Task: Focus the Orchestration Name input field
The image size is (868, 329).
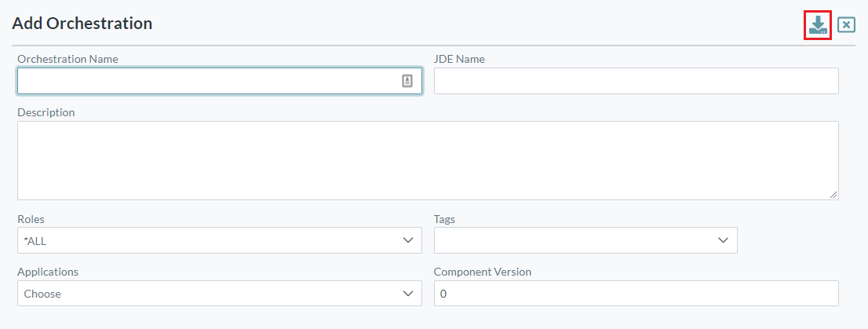Action: click(x=208, y=81)
